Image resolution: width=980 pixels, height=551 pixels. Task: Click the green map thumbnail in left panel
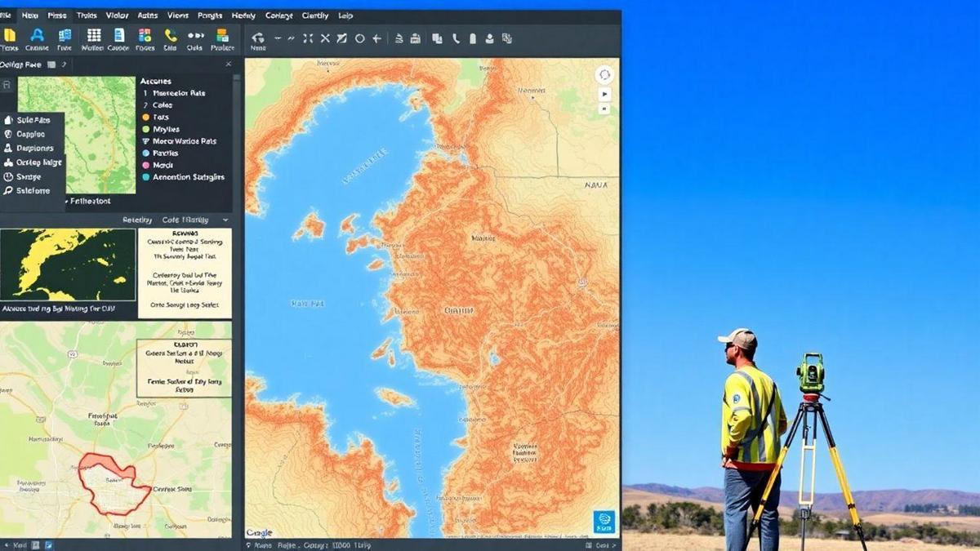[76, 135]
